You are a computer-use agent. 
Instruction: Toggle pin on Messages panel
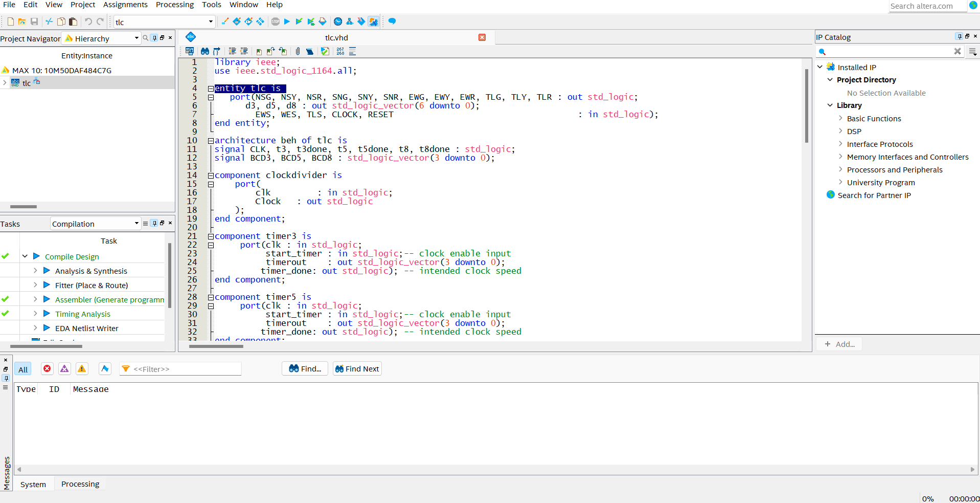pos(6,378)
